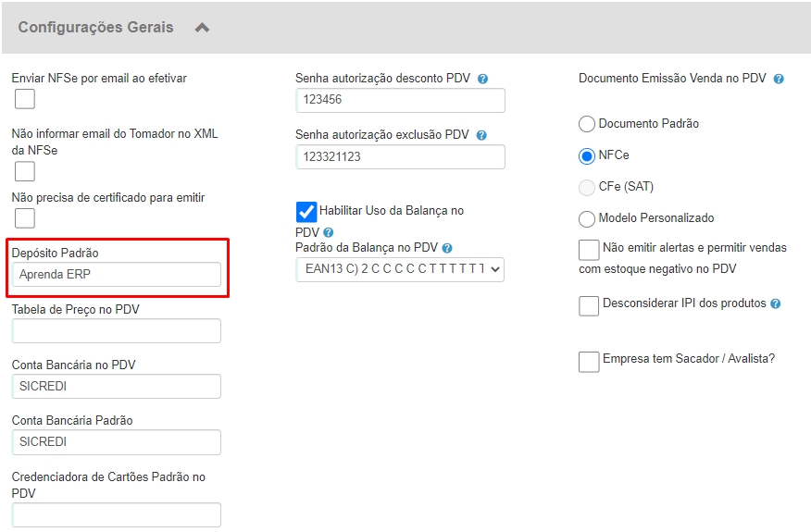The height and width of the screenshot is (532, 811).
Task: Check Não precisa de certificado para emitir
Action: [25, 217]
